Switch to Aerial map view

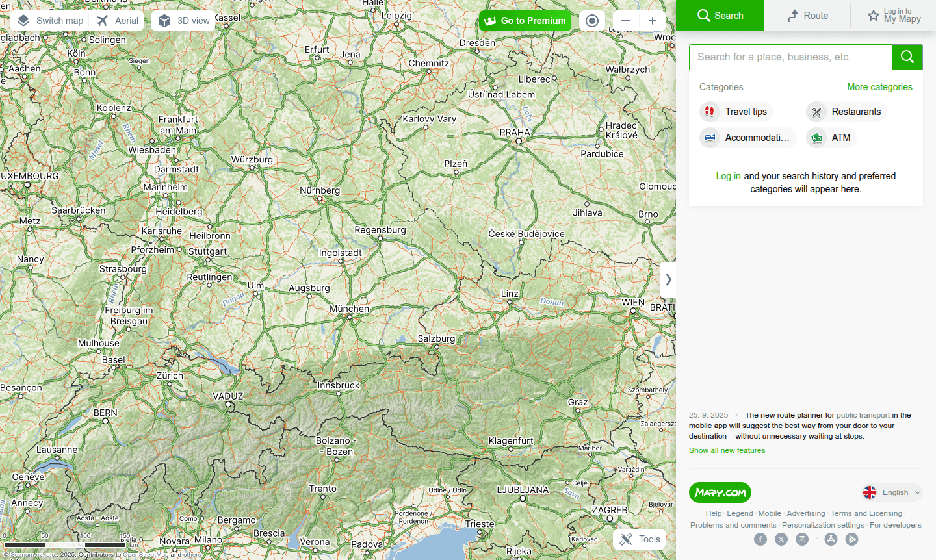pos(117,20)
